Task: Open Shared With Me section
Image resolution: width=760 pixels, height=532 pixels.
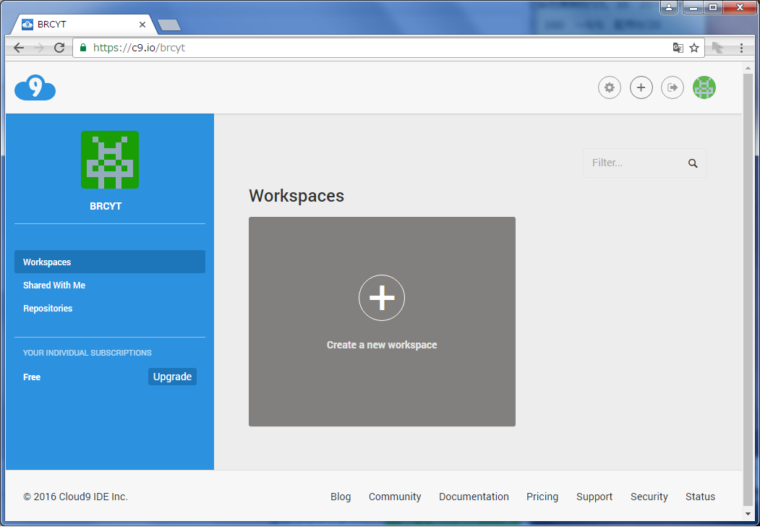Action: click(54, 286)
